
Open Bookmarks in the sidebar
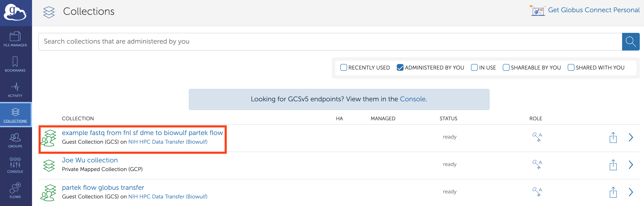coord(15,64)
